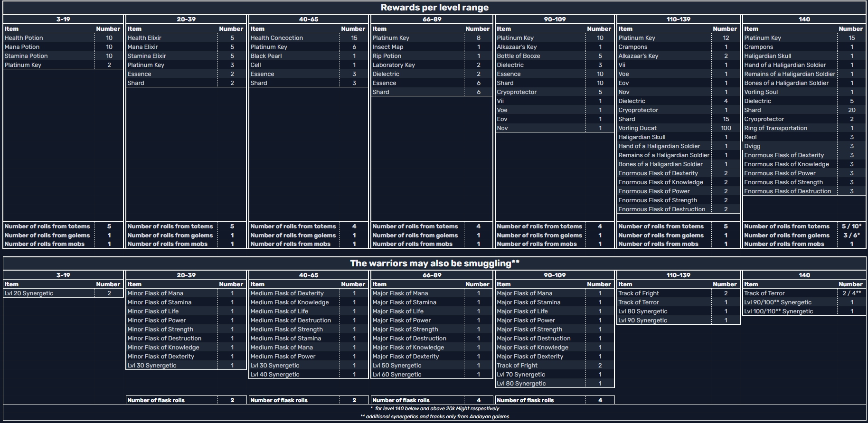
Task: Click the 'Ring of Transportation' item cell
Action: (x=790, y=128)
